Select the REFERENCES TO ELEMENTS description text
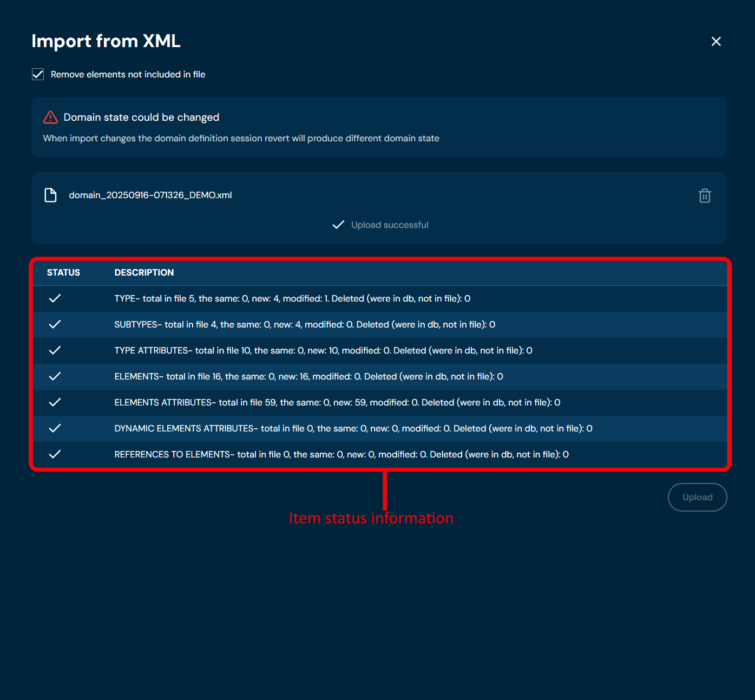 click(x=341, y=454)
